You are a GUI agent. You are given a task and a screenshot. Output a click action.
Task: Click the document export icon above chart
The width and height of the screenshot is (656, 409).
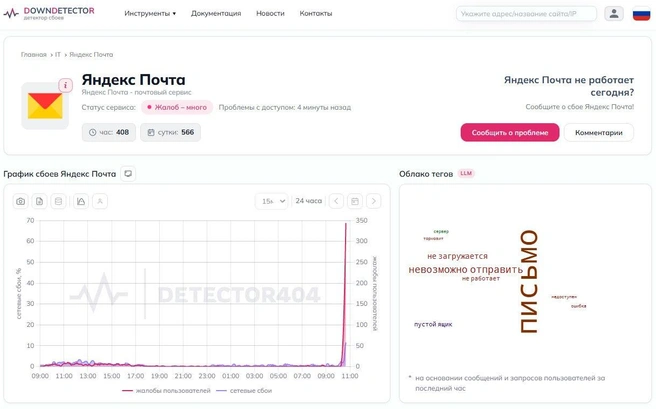pyautogui.click(x=39, y=202)
